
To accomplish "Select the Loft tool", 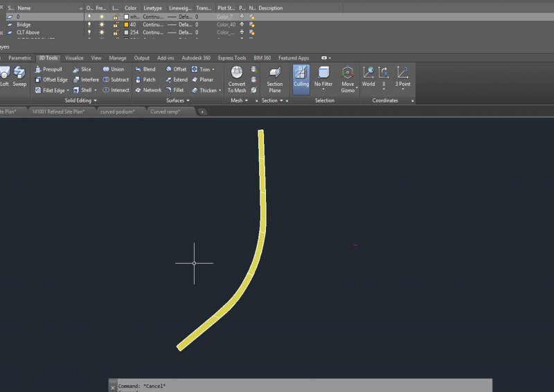I will 4,77.
